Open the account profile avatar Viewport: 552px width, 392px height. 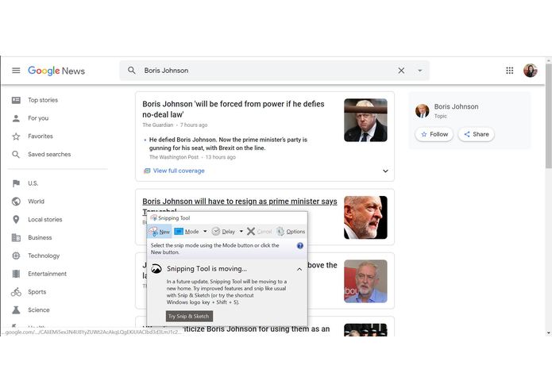531,71
